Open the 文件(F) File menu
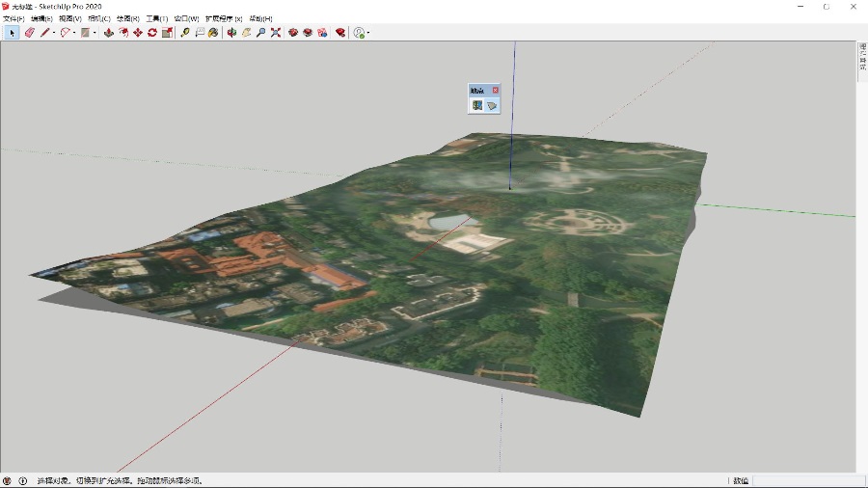This screenshot has height=488, width=868. point(14,18)
